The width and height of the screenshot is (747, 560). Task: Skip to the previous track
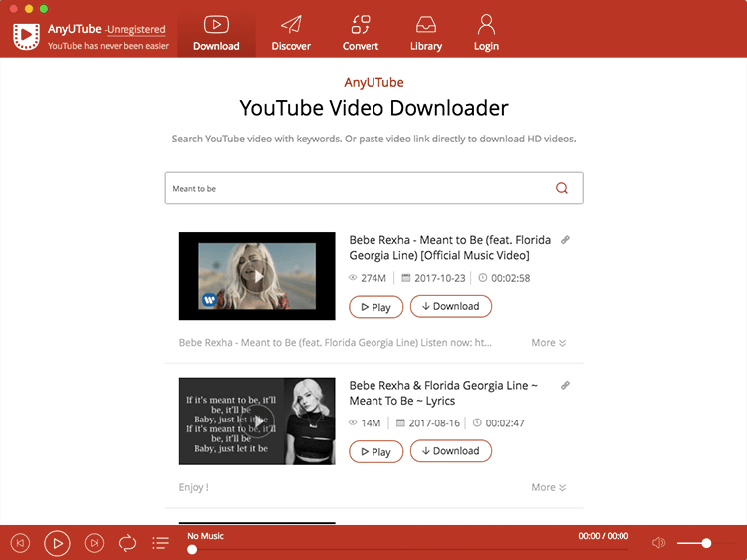[20, 543]
